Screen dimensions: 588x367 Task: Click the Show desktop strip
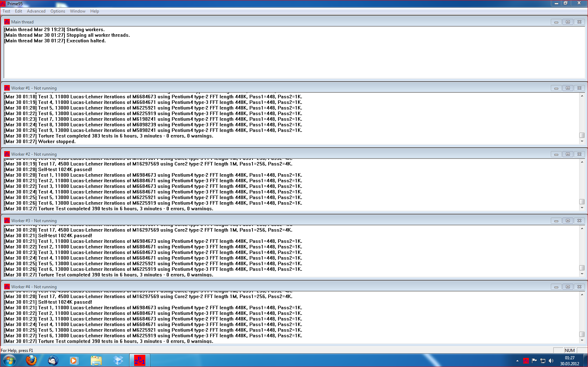pyautogui.click(x=586, y=360)
